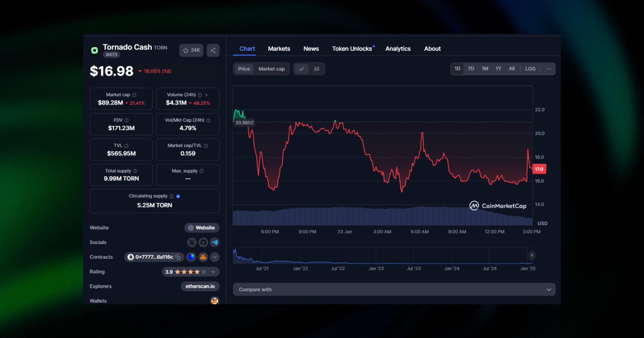
Task: Open Max. supply info icon
Action: click(x=202, y=171)
